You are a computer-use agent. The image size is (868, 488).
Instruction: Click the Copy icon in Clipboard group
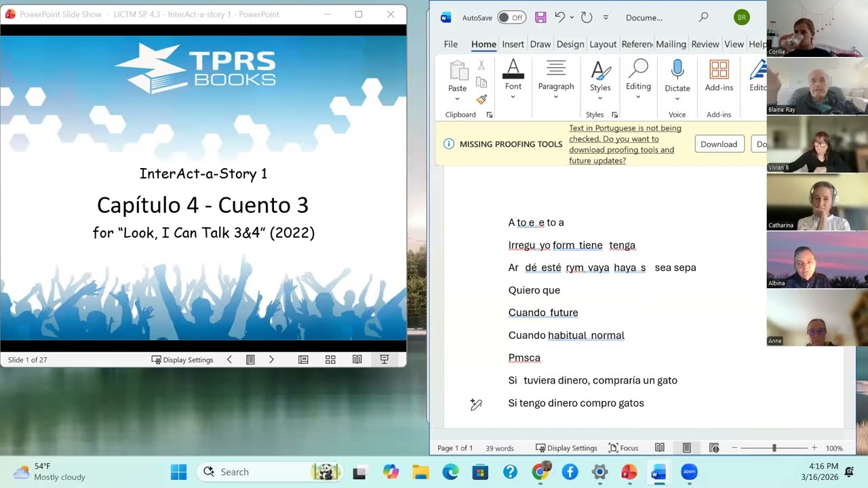(481, 82)
